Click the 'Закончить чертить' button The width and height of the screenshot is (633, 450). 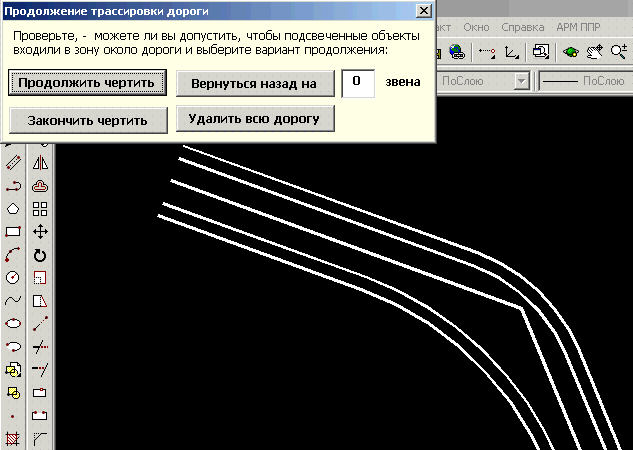[x=88, y=120]
